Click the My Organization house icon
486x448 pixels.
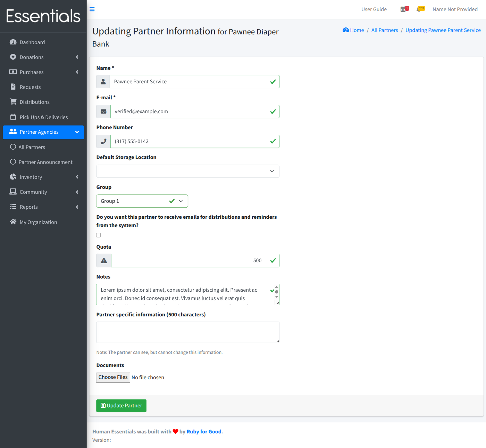point(13,222)
